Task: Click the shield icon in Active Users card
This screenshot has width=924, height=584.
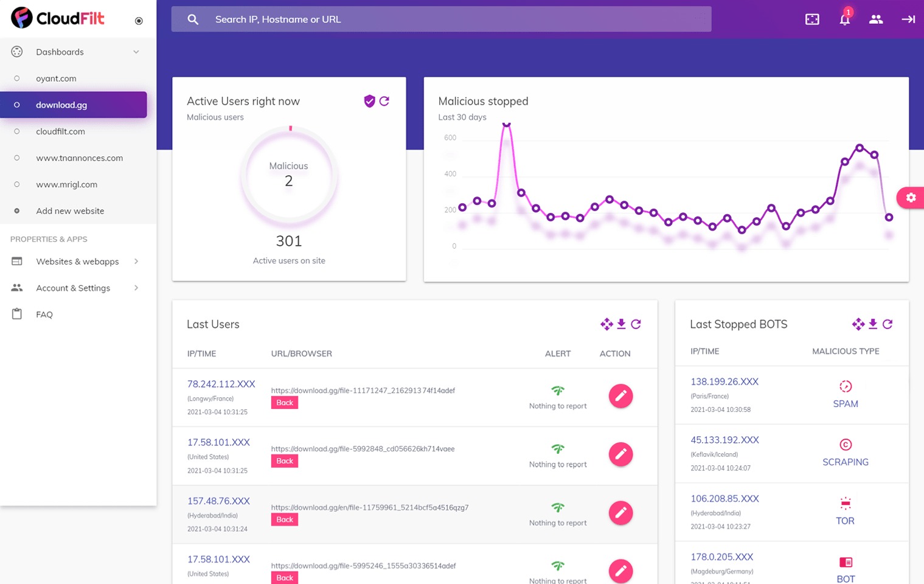Action: pyautogui.click(x=369, y=101)
